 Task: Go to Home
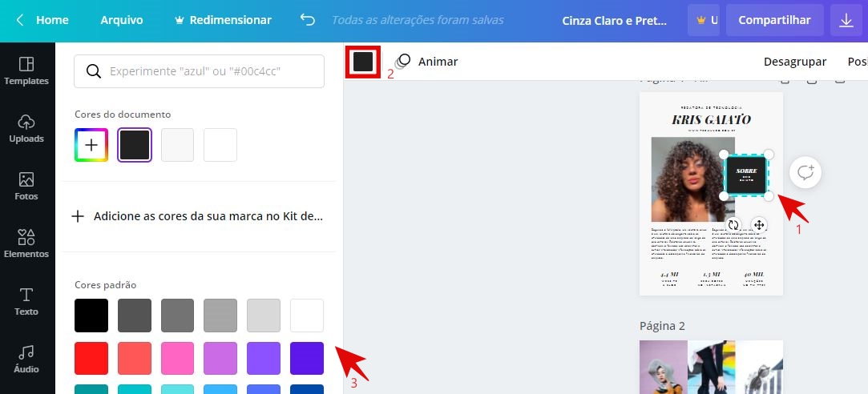(52, 21)
